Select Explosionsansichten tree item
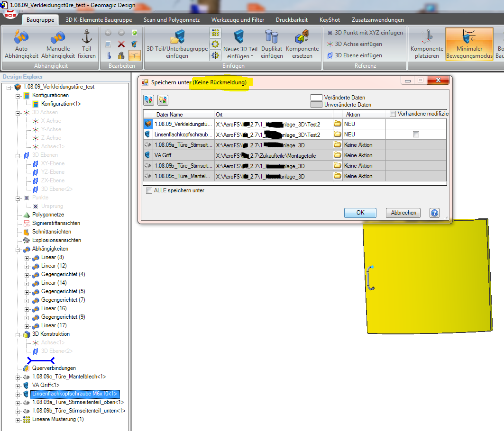This screenshot has width=504, height=431. pyautogui.click(x=56, y=240)
